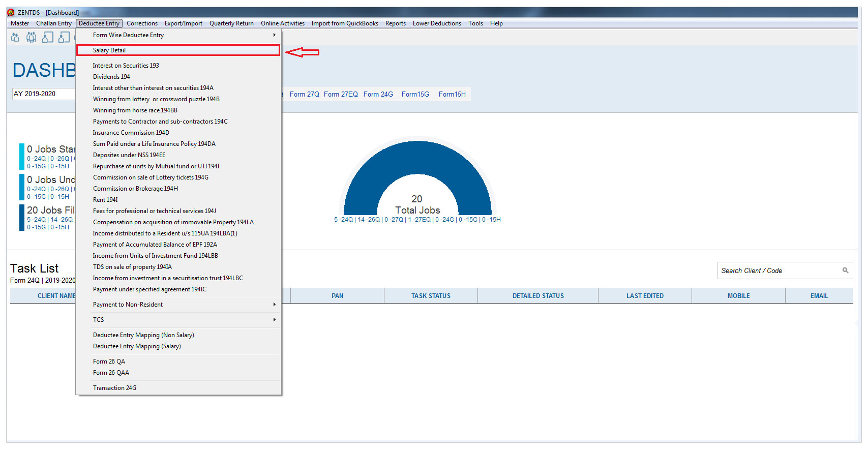Open the Import from QuickBooks menu
The height and width of the screenshot is (451, 868).
pyautogui.click(x=345, y=23)
